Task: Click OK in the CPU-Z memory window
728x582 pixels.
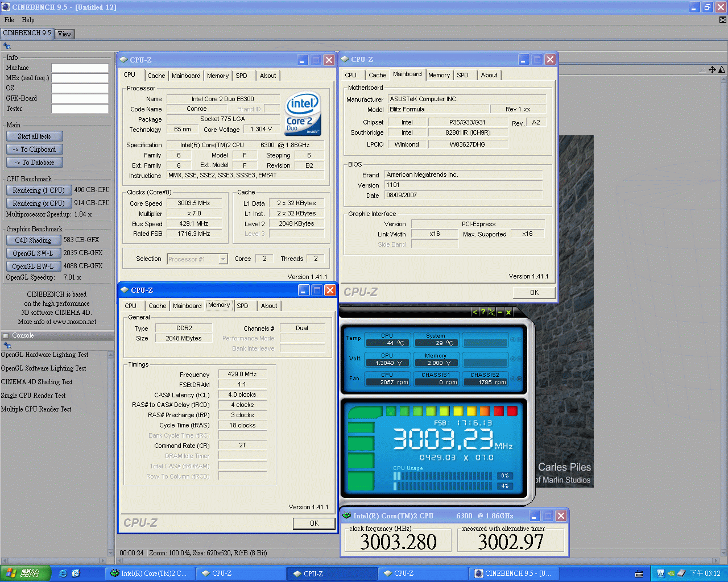Action: coord(314,523)
